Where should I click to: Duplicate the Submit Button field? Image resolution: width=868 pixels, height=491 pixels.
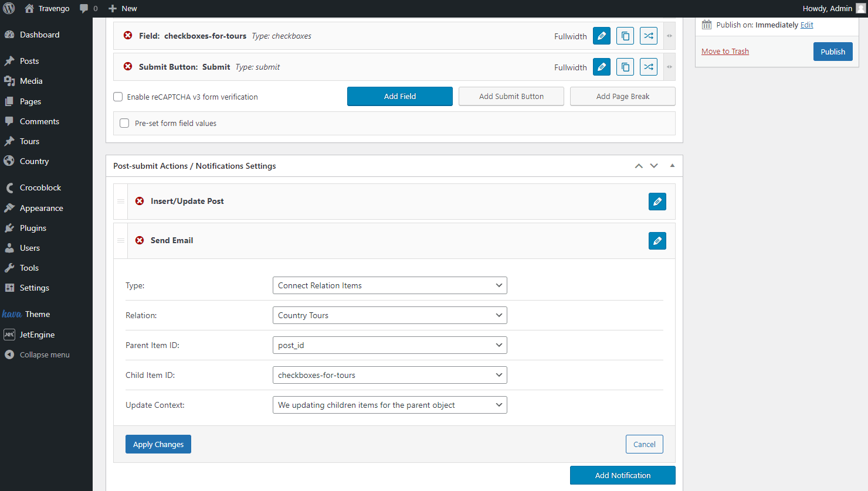625,67
